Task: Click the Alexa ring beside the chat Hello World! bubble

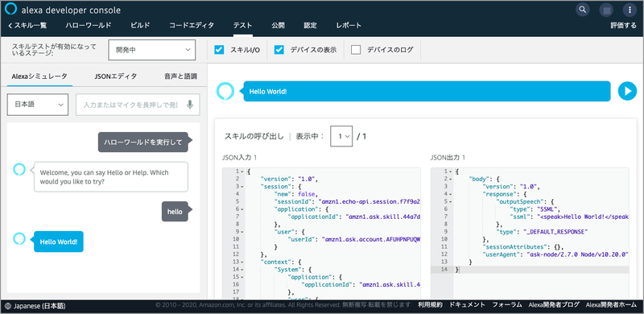Action: tap(19, 238)
